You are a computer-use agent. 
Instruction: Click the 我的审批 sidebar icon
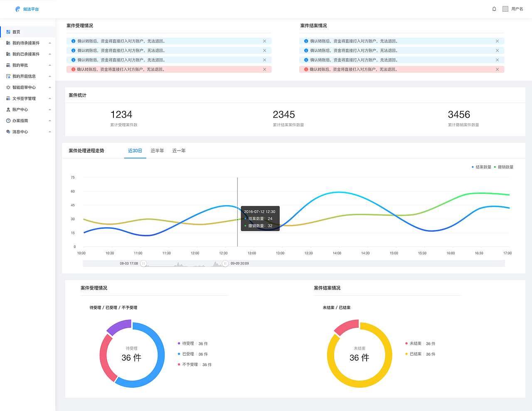pyautogui.click(x=8, y=65)
